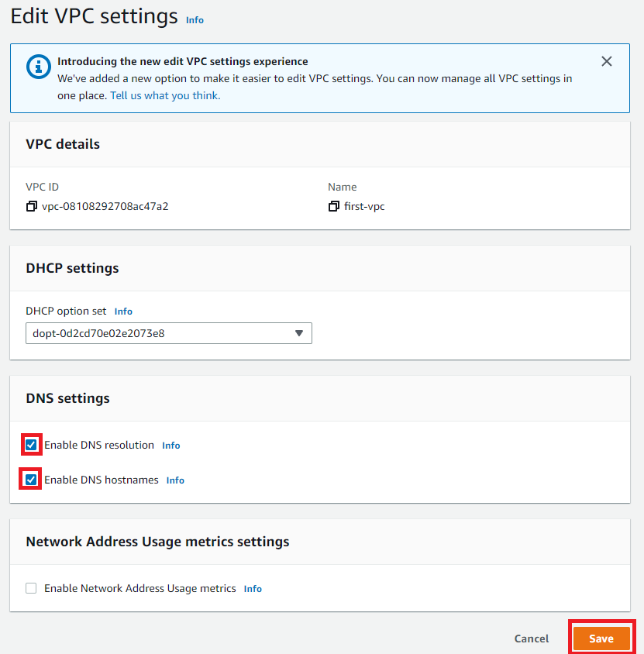The width and height of the screenshot is (644, 654).
Task: Uncheck Enable DNS resolution
Action: pos(31,445)
